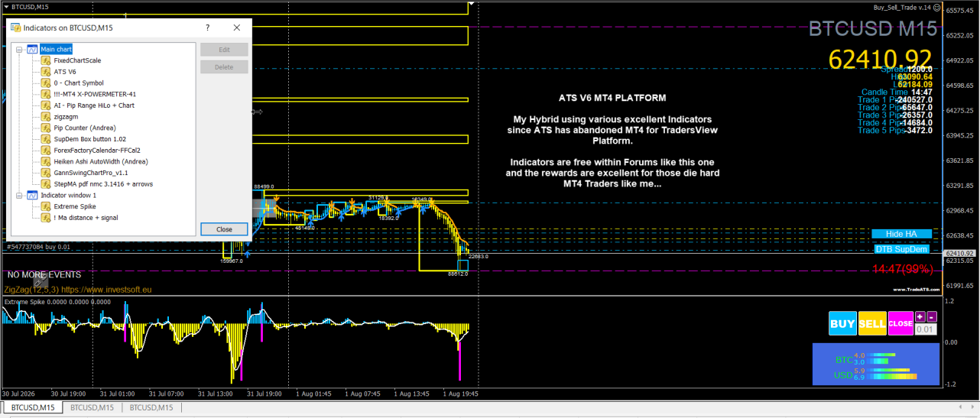
Task: Click the help question mark in Indicators dialog
Action: pos(208,28)
